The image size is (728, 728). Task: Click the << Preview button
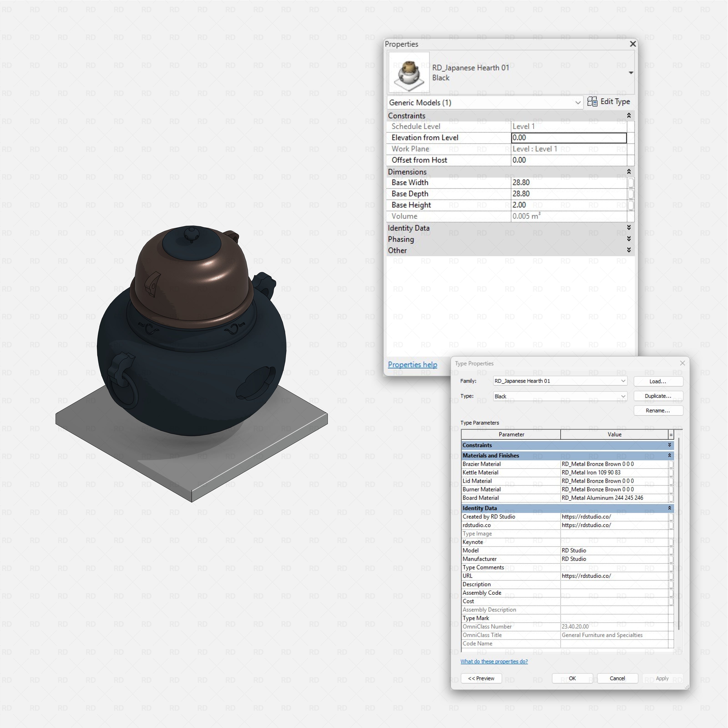(x=481, y=679)
